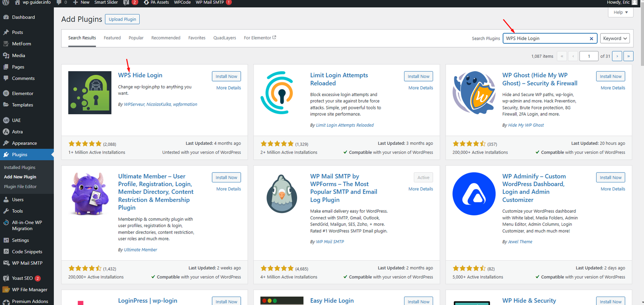Open Premium Addons in the sidebar
This screenshot has width=644, height=305.
30,301
